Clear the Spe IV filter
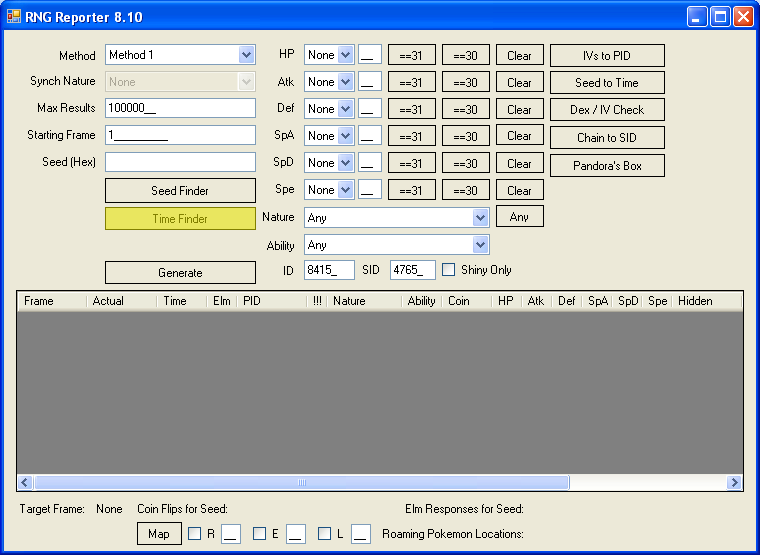 (519, 190)
